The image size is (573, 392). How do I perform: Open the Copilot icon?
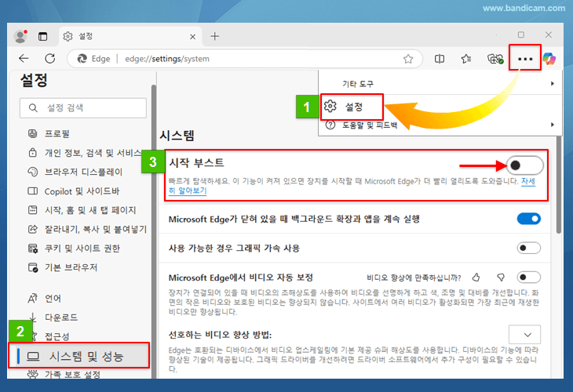pyautogui.click(x=549, y=59)
